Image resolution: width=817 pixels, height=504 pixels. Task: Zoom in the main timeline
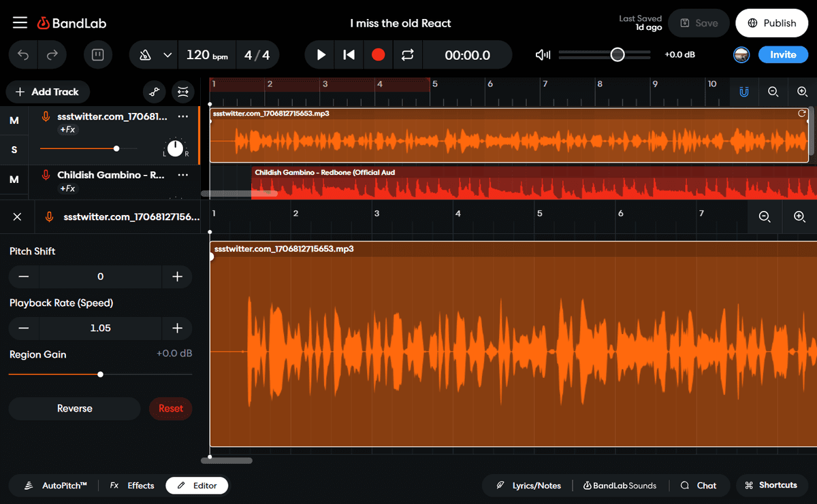[802, 92]
